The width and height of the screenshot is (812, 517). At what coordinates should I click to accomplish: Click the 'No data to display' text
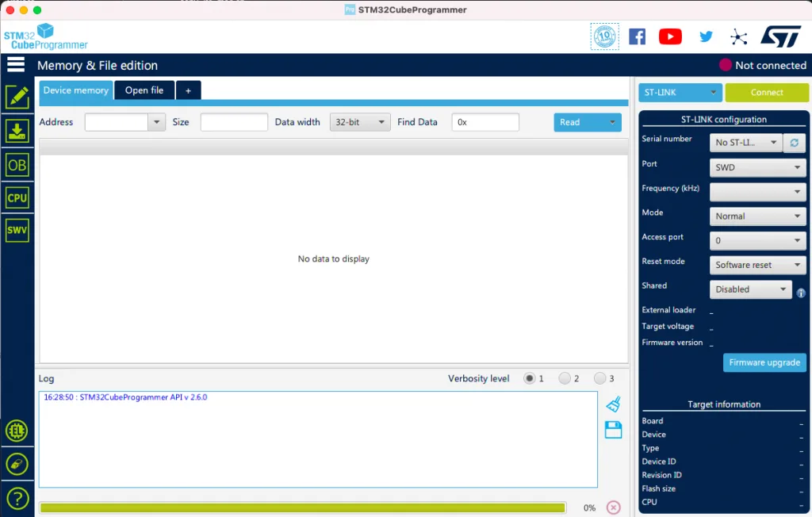(x=334, y=259)
